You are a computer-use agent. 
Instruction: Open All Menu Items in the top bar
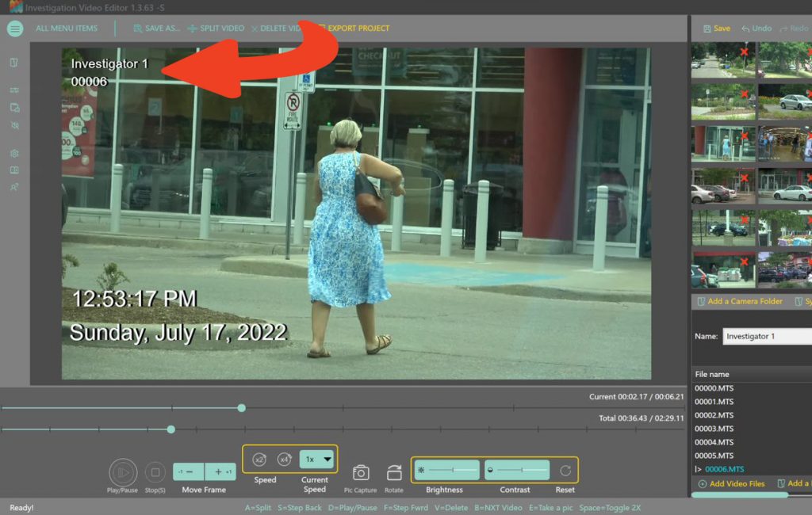(x=66, y=28)
